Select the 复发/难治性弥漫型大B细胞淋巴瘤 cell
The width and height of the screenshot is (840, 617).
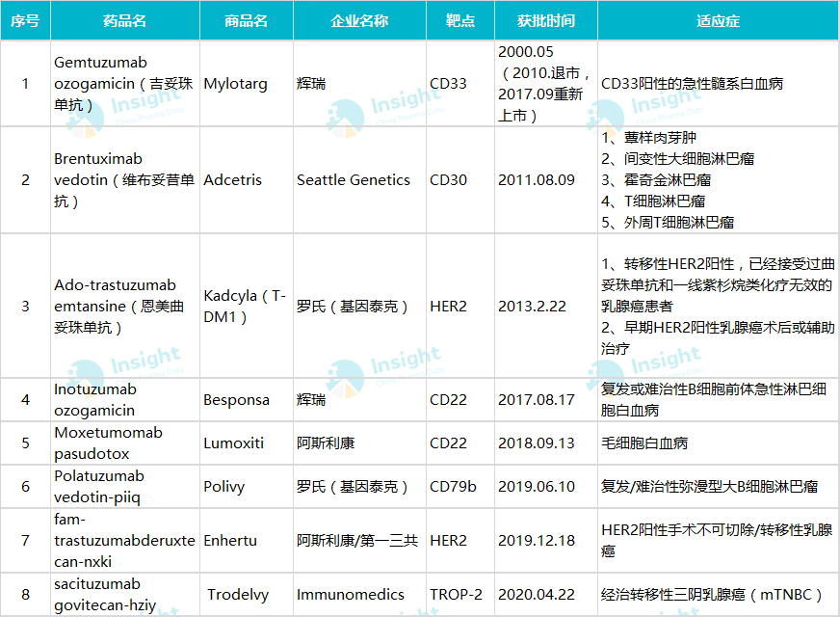718,487
